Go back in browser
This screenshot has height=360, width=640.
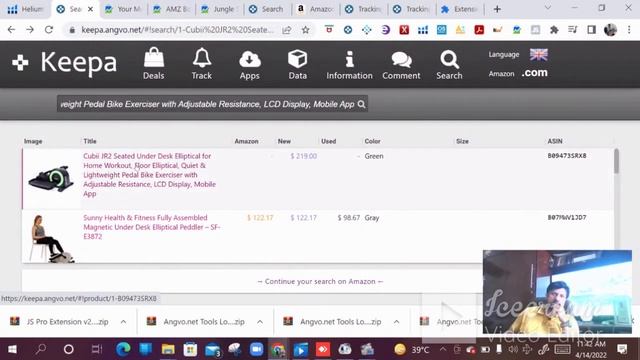(11, 29)
